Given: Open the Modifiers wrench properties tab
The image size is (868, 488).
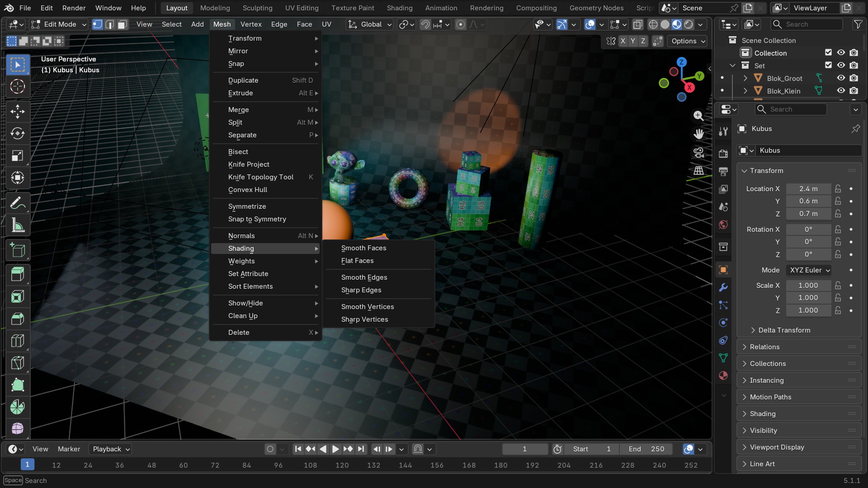Looking at the screenshot, I should pyautogui.click(x=723, y=287).
